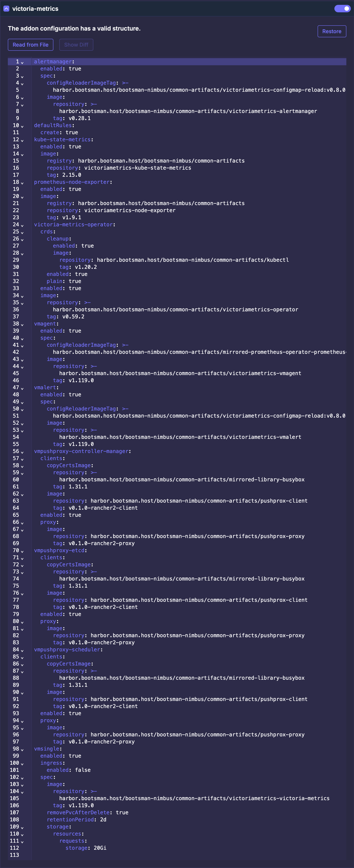Image resolution: width=354 pixels, height=868 pixels.
Task: Collapse the vmagent block at line 38
Action: 22,324
